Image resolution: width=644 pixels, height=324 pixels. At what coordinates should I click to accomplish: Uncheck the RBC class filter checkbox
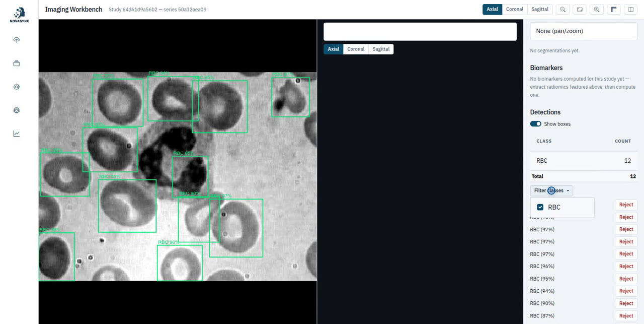coord(540,207)
